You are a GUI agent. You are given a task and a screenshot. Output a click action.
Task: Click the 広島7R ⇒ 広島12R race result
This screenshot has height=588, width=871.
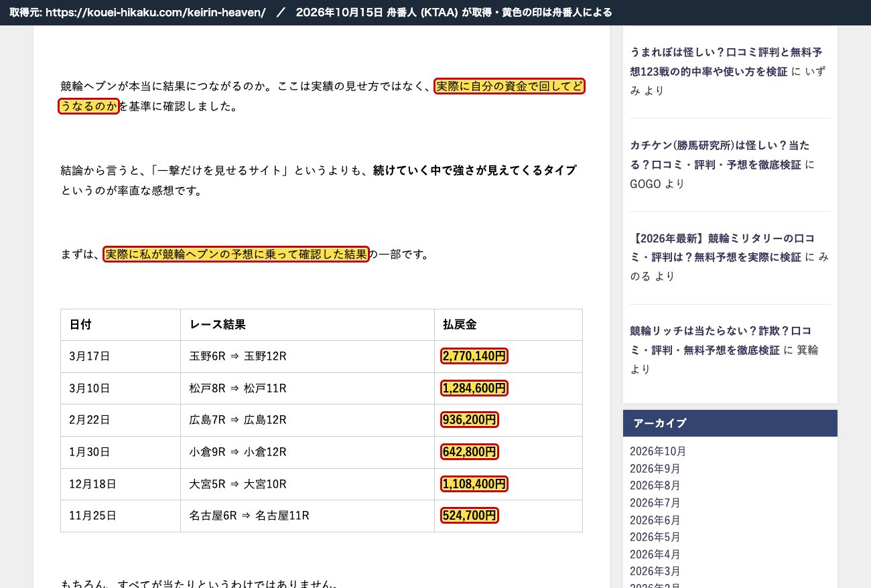pos(239,420)
